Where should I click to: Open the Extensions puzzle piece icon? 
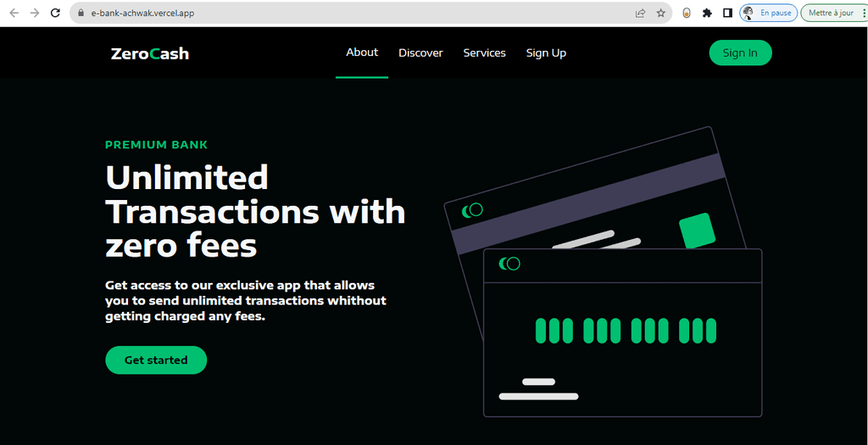click(707, 13)
